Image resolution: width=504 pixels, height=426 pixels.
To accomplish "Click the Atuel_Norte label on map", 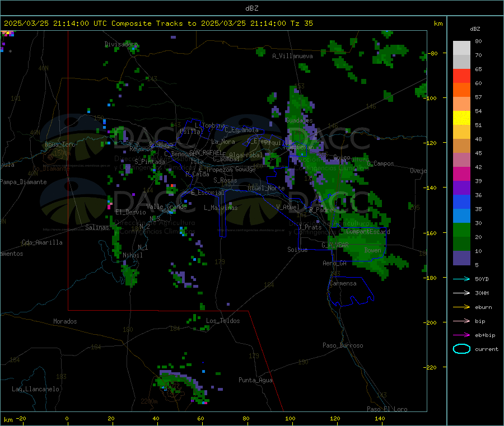I will tap(266, 188).
